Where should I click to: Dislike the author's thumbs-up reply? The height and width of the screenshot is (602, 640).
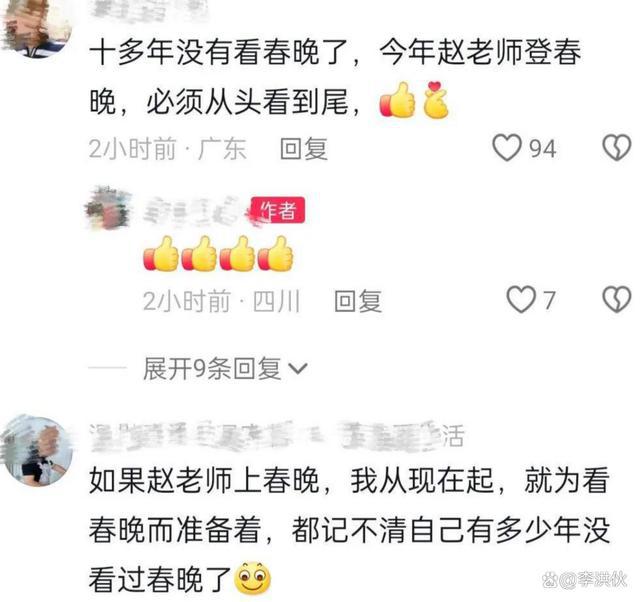pos(617,300)
